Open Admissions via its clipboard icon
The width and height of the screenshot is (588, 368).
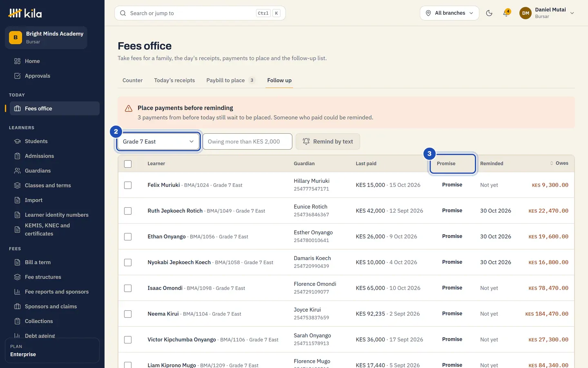(x=17, y=156)
